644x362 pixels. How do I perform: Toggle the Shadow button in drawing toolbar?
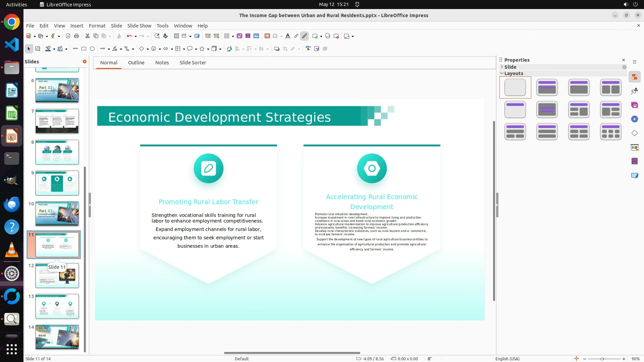[x=277, y=49]
